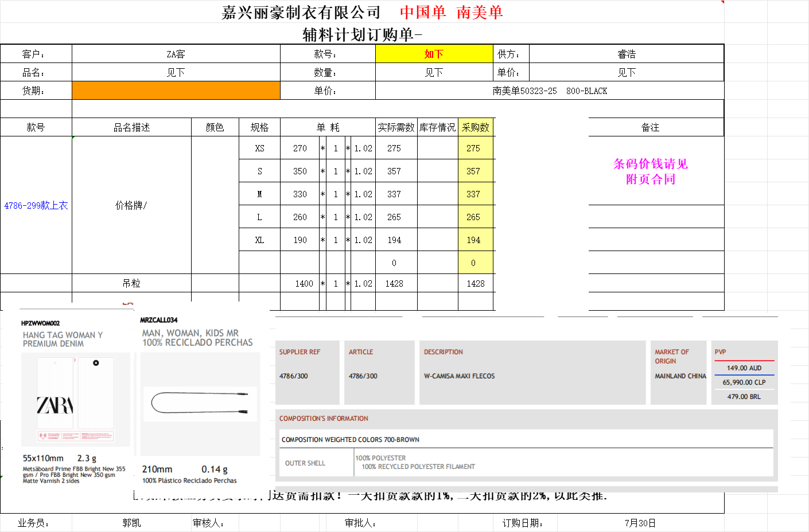Select the 吊粒 row label cell
This screenshot has height=532, width=809.
131,283
